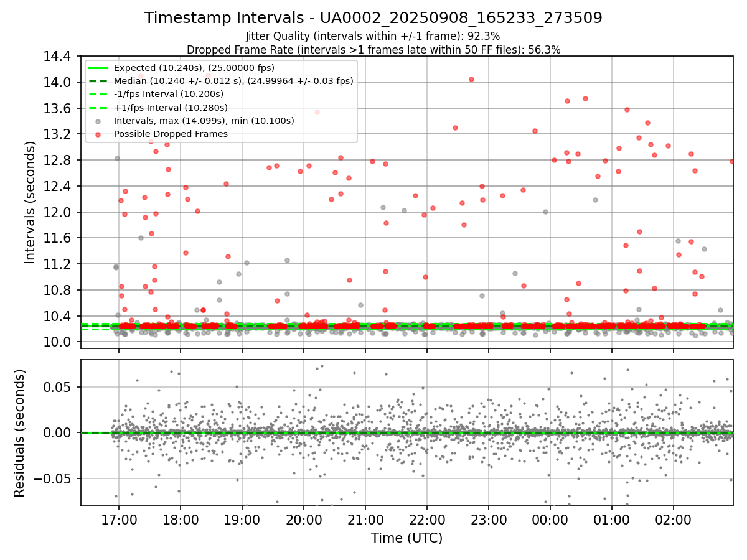Click the red dropped-frame point near 14.05s after 22:30
Image resolution: width=747 pixels, height=560 pixels.
pyautogui.click(x=471, y=79)
